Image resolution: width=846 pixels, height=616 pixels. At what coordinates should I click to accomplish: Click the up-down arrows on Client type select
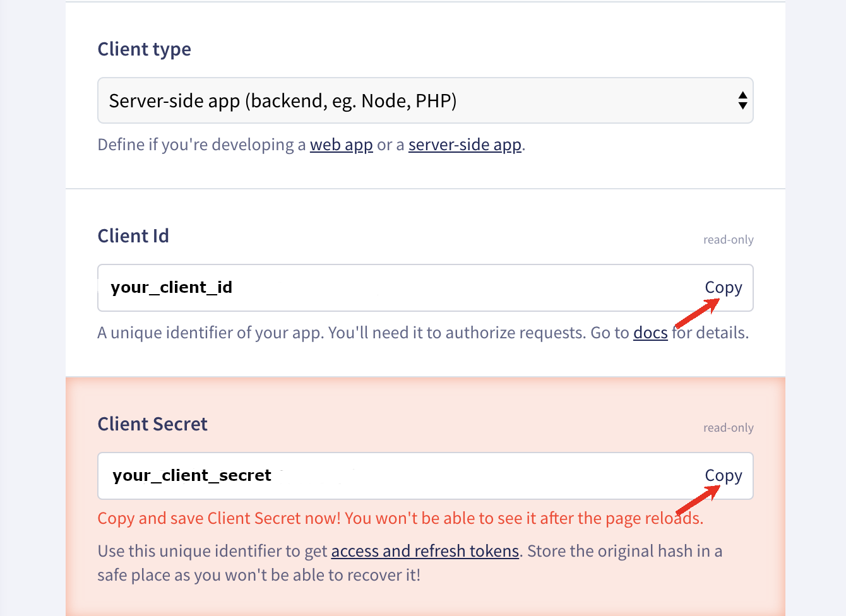coord(742,101)
